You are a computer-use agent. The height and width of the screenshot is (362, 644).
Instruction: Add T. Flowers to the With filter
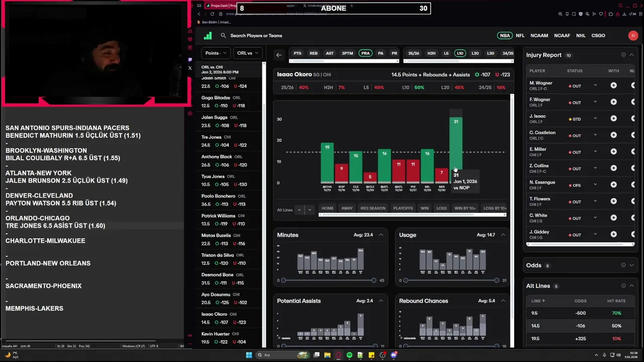[x=613, y=202]
